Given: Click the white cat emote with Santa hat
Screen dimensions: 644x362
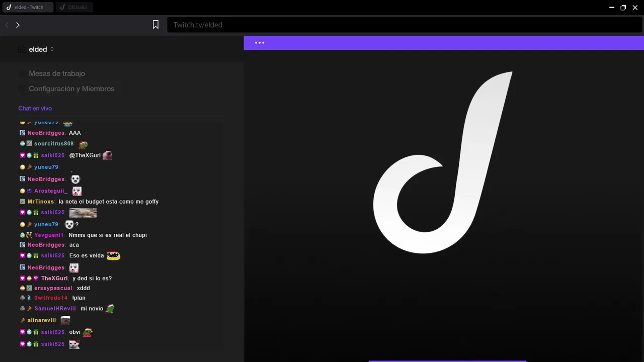Looking at the screenshot, I should [74, 344].
